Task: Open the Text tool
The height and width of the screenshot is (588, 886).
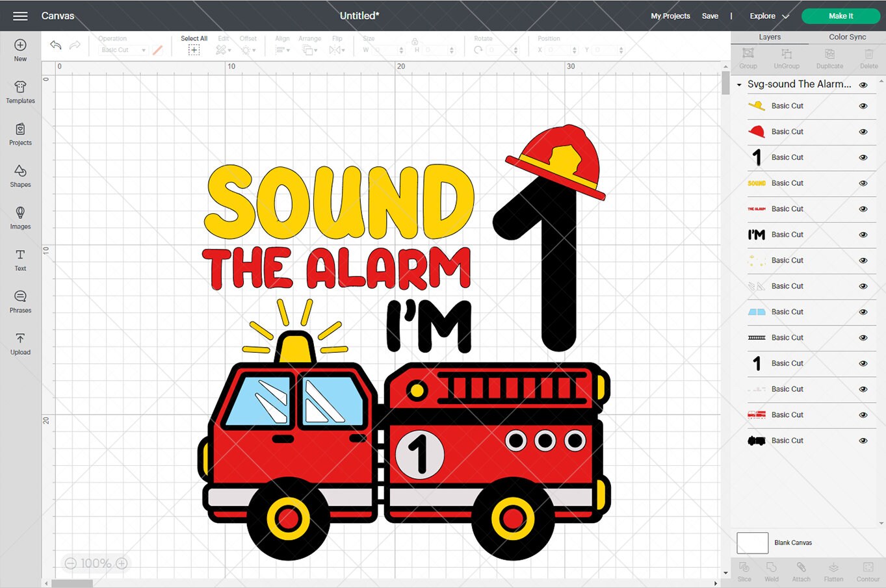Action: pos(20,259)
